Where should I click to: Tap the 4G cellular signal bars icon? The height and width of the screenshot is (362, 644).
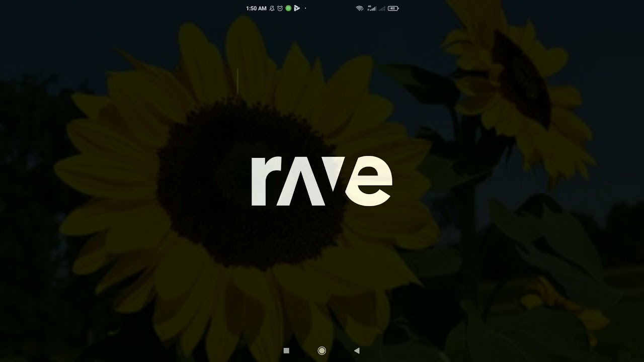pos(372,9)
